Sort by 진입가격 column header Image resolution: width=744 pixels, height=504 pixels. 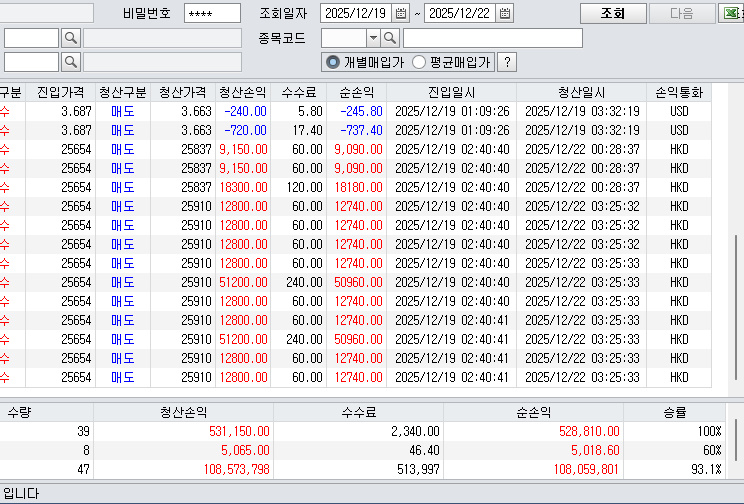tap(61, 92)
